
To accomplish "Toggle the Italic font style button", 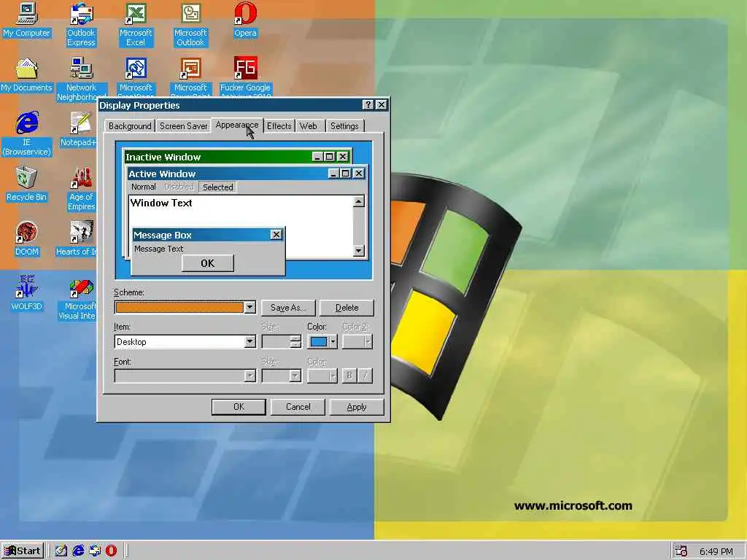I will point(365,376).
